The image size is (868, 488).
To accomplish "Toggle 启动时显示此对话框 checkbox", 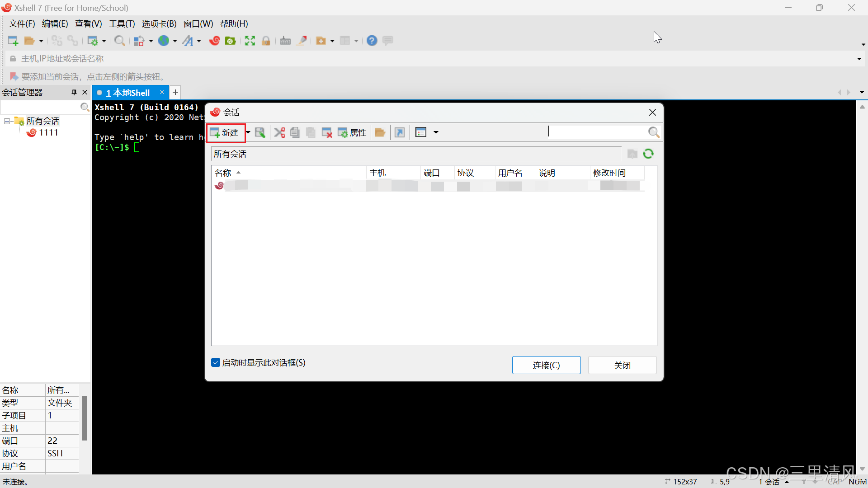I will pos(215,362).
